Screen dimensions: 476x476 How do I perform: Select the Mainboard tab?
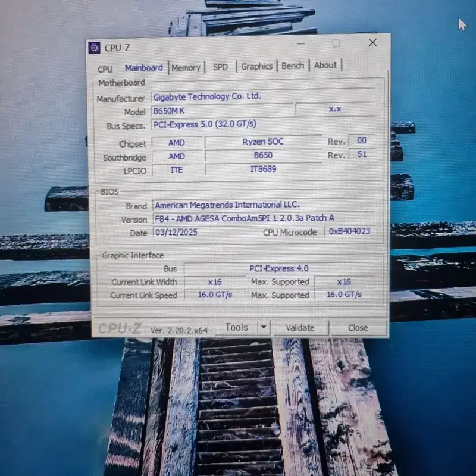(143, 68)
